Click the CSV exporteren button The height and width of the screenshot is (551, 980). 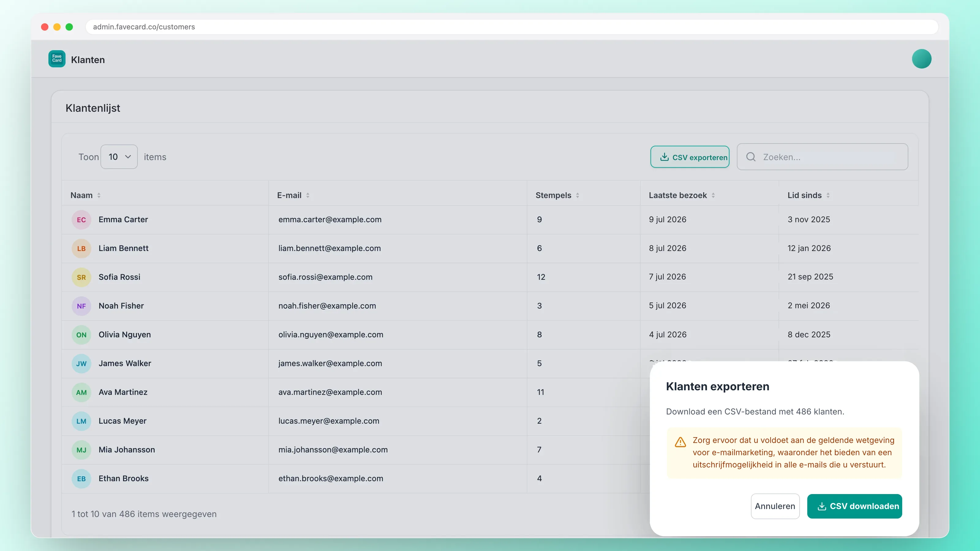tap(690, 157)
